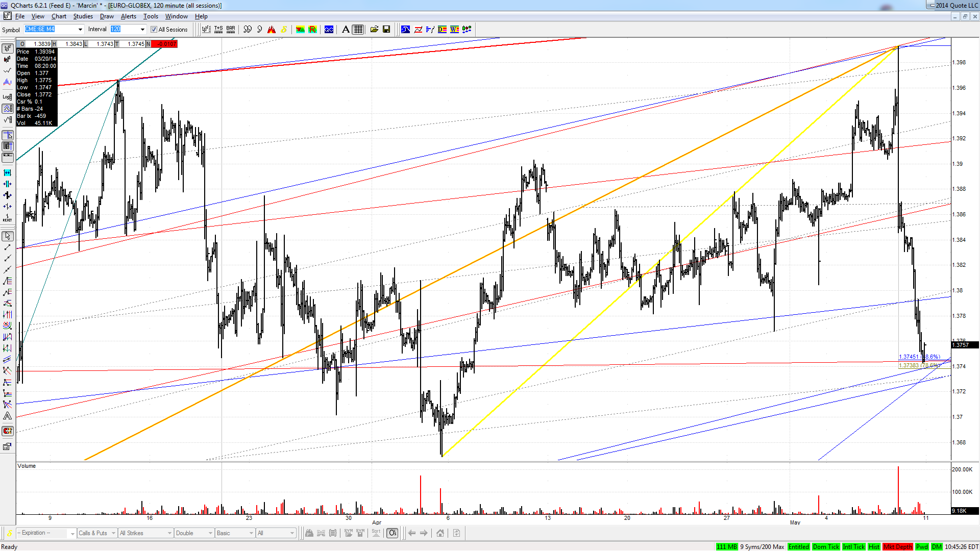Click the RESET zoom icon
This screenshot has height=551, width=980.
pyautogui.click(x=7, y=218)
